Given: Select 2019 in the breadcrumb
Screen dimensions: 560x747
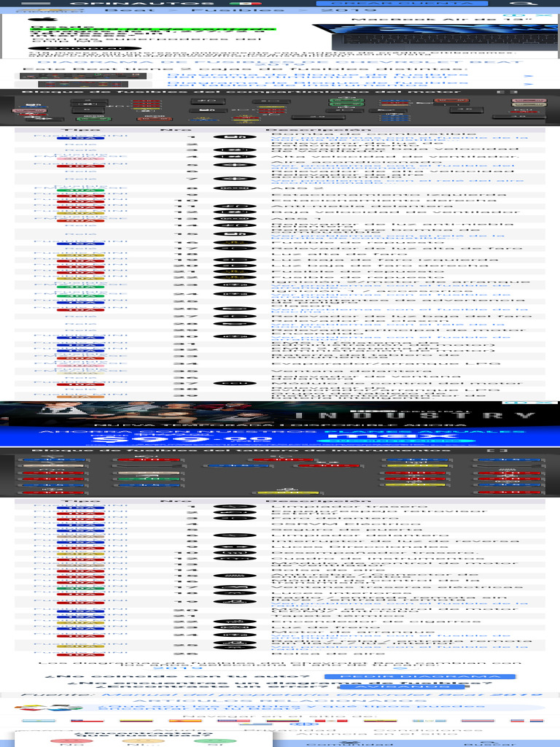Looking at the screenshot, I should coord(348,10).
